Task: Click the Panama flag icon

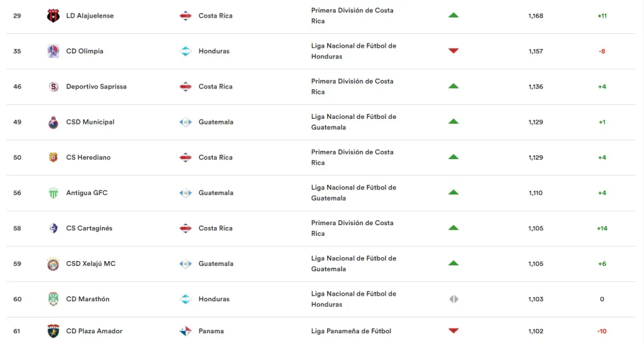Action: coord(186,331)
